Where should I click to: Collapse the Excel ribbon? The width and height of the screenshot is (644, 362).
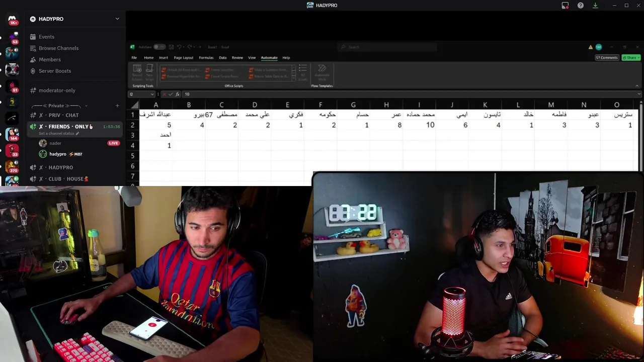pos(637,86)
